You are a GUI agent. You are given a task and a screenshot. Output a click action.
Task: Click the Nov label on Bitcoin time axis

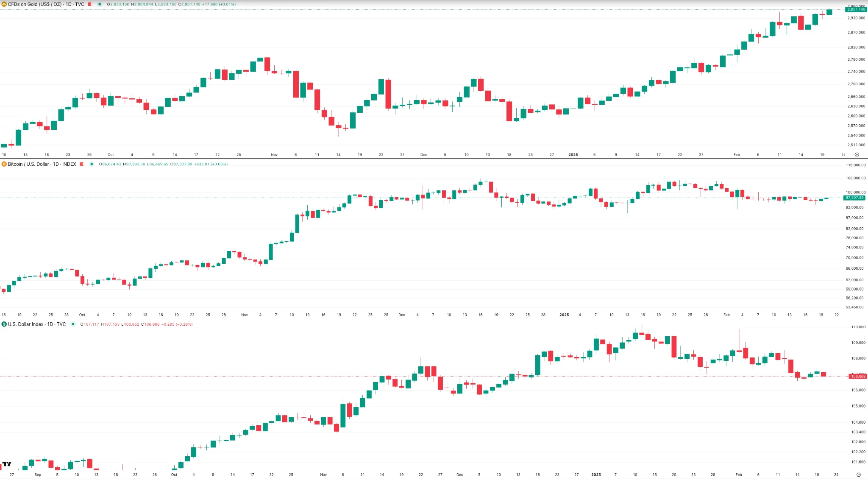pos(245,315)
